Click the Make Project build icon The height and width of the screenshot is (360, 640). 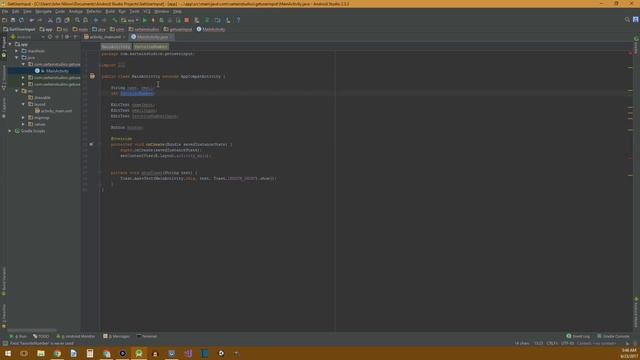click(x=115, y=20)
